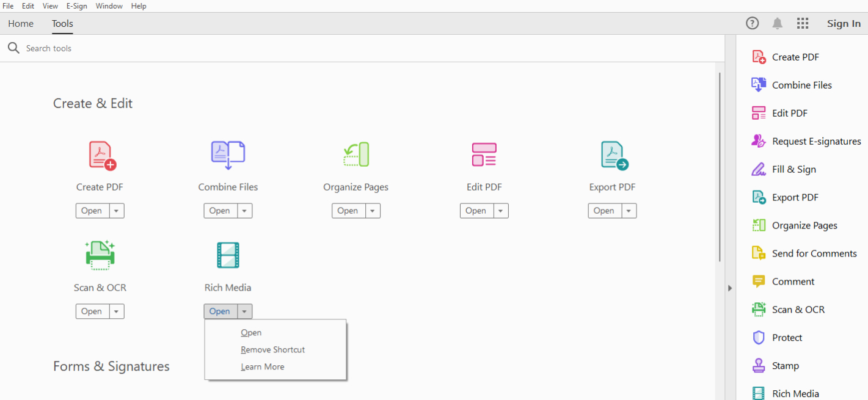Open the Edit PDF icon in Create & Edit
Viewport: 868px width, 400px height.
point(484,155)
